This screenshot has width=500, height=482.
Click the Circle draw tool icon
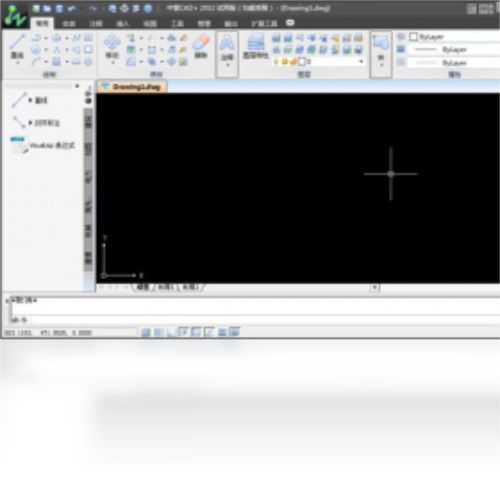click(x=36, y=50)
